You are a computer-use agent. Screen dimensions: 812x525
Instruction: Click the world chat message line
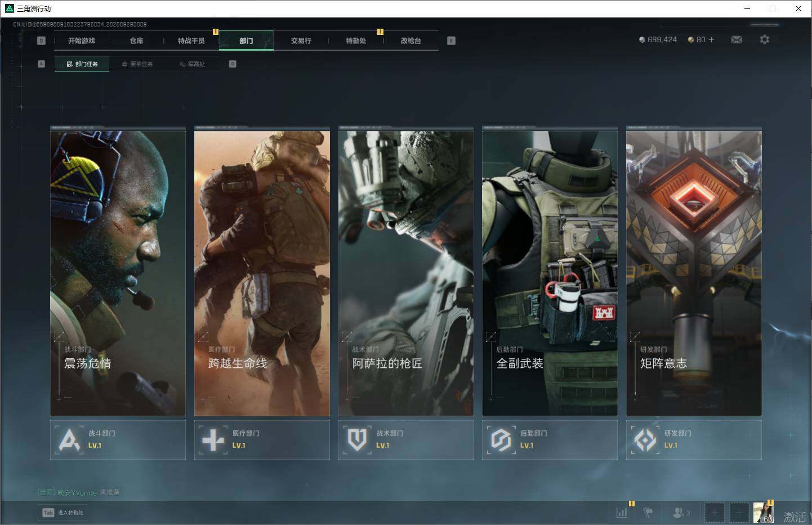tap(79, 492)
